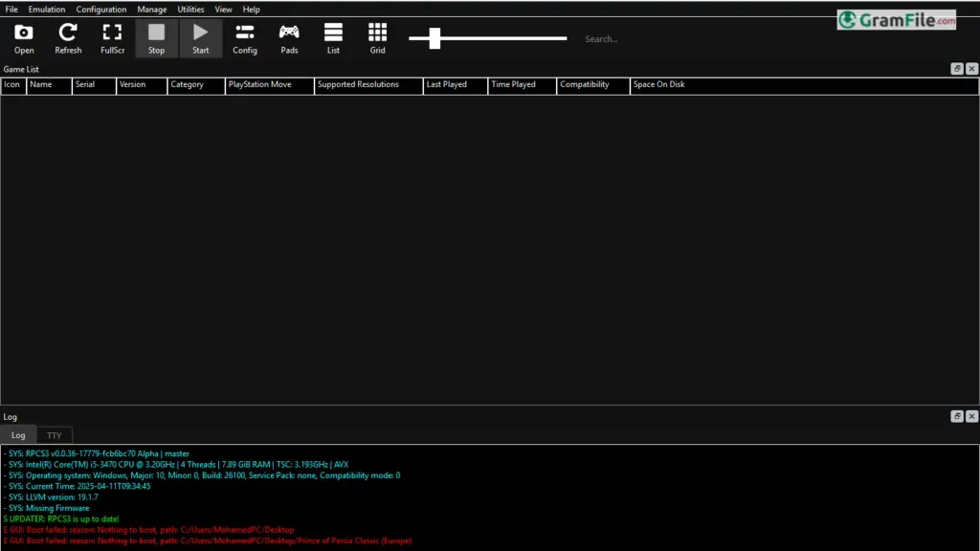Close the Game List panel

point(971,69)
